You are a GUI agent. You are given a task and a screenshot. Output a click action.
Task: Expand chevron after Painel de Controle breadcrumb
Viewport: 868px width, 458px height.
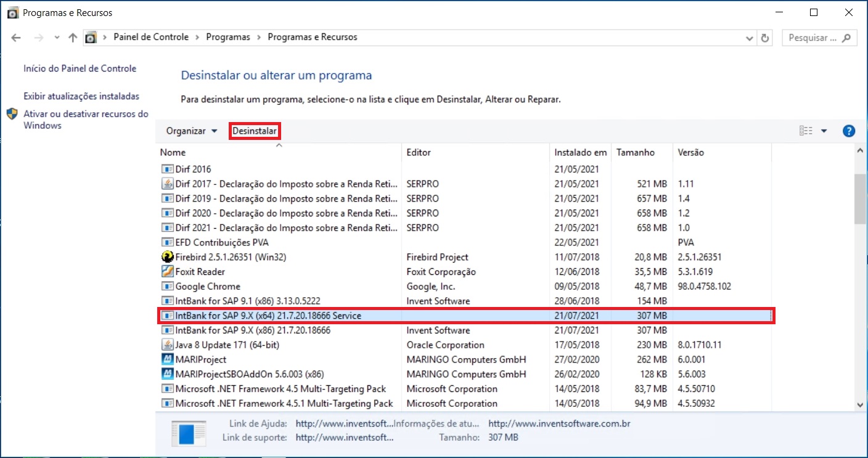coord(197,38)
